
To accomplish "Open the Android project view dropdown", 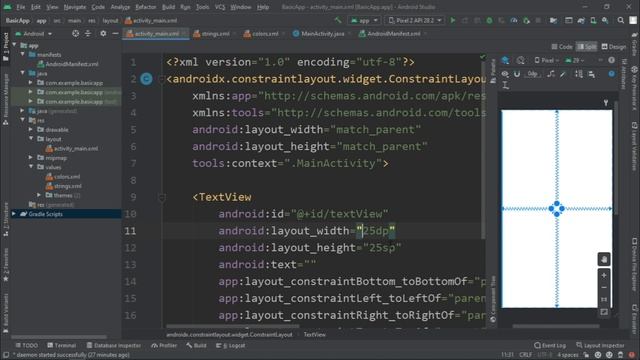I will click(33, 33).
